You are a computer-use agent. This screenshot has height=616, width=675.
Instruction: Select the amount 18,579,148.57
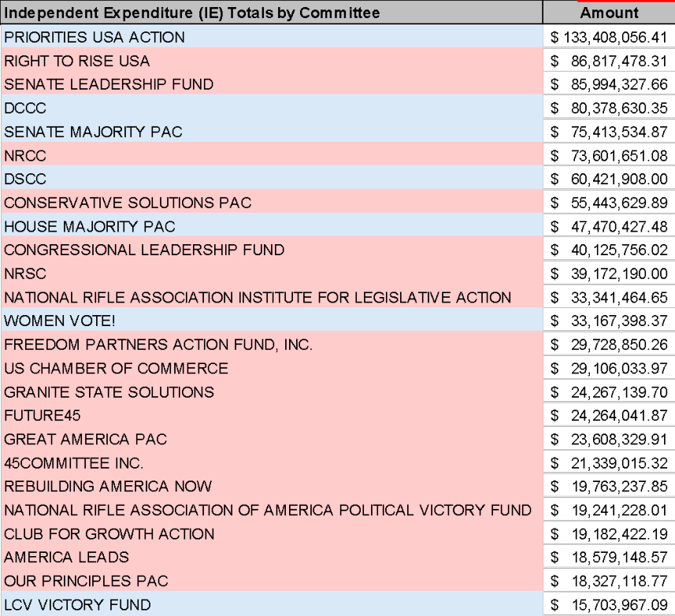(609, 558)
